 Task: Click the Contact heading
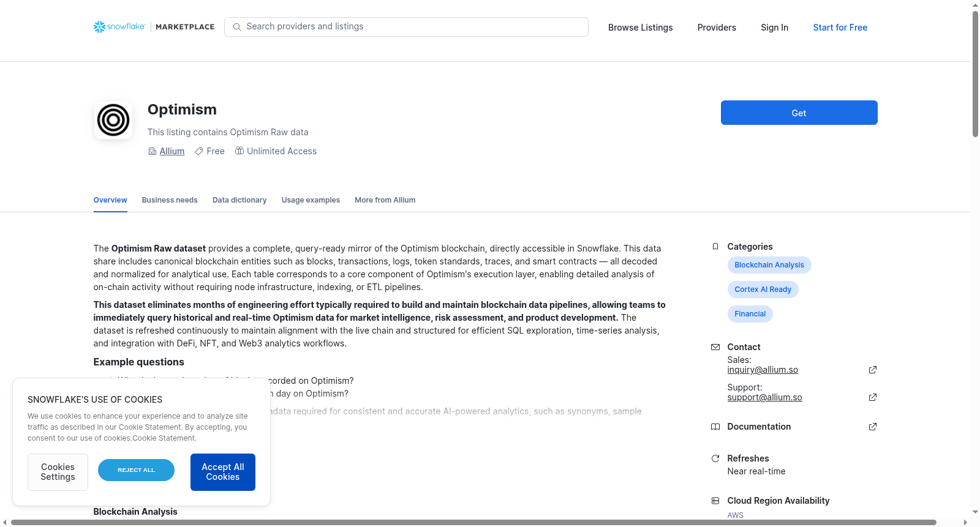click(744, 347)
